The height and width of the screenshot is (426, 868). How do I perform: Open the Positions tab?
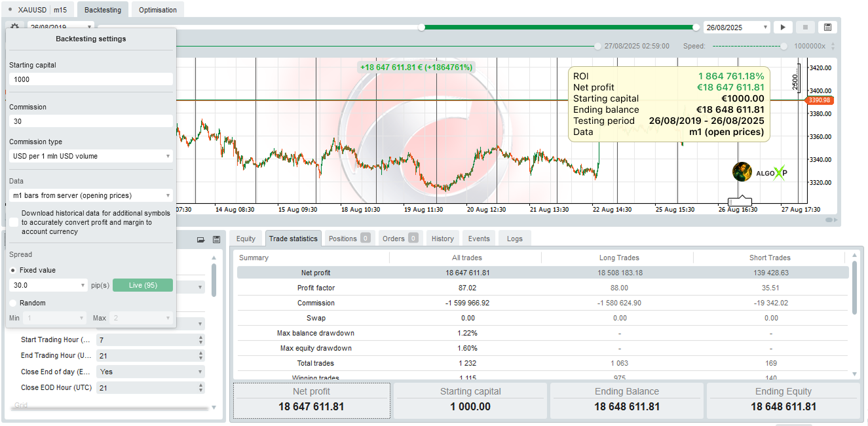349,239
